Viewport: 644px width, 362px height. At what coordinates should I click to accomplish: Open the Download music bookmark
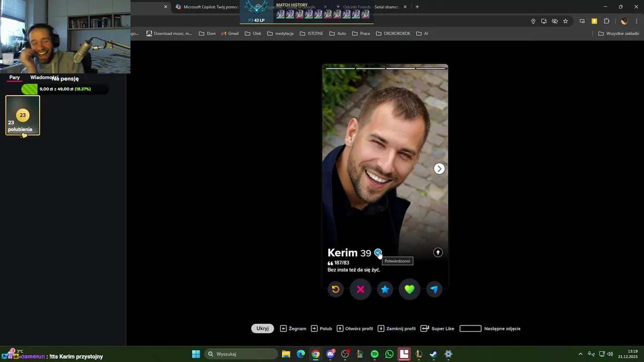tap(169, 34)
